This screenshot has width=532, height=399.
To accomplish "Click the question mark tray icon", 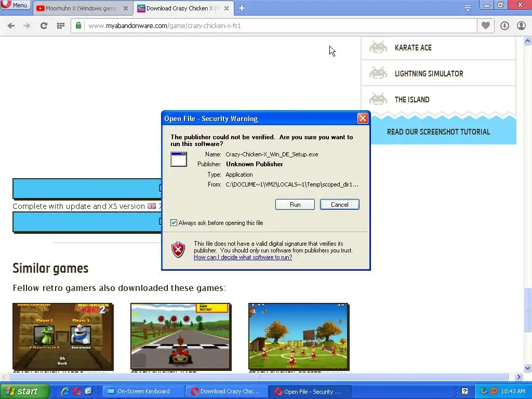I will coord(464,391).
